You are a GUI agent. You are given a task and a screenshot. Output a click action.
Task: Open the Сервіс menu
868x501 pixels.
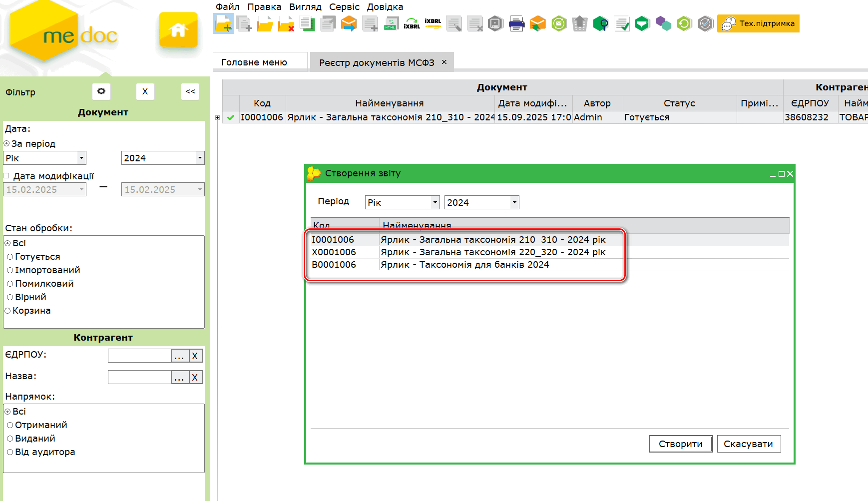tap(344, 7)
